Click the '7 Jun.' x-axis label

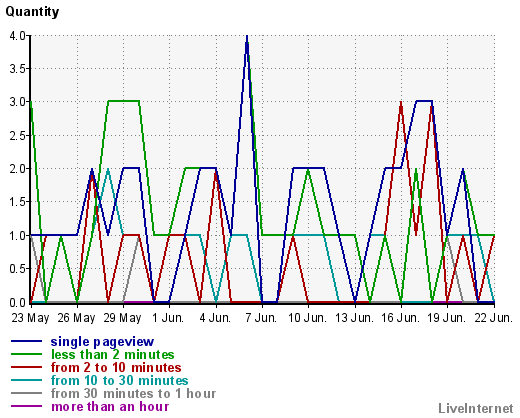[x=261, y=318]
